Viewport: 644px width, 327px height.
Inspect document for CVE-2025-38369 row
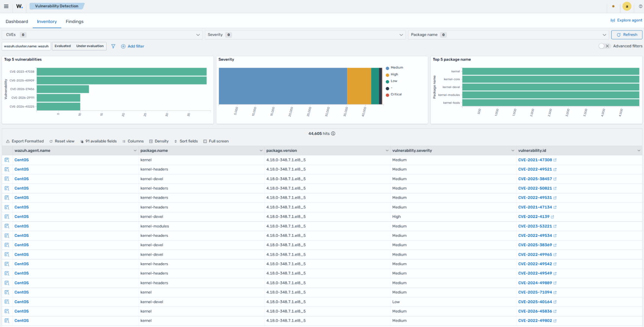pyautogui.click(x=7, y=245)
